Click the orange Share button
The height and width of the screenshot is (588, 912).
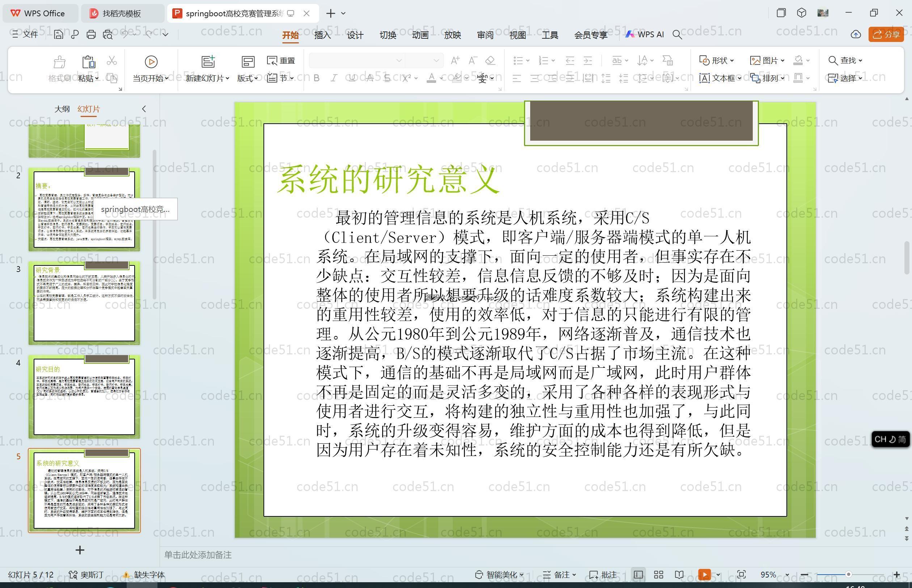click(886, 34)
